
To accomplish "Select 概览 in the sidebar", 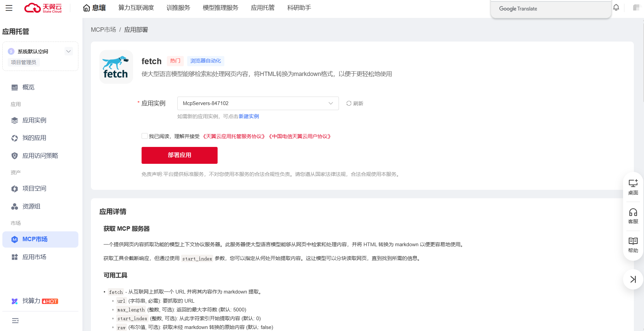I will (40, 87).
